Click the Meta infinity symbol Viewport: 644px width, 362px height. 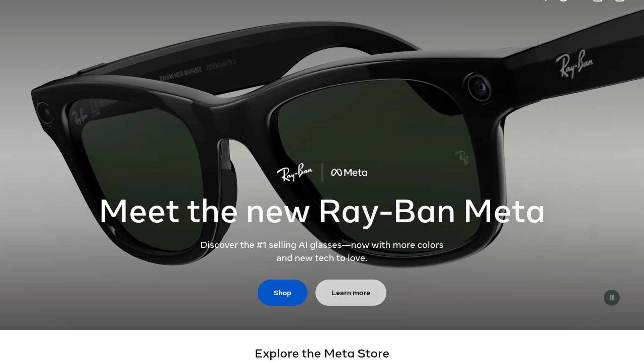point(336,173)
